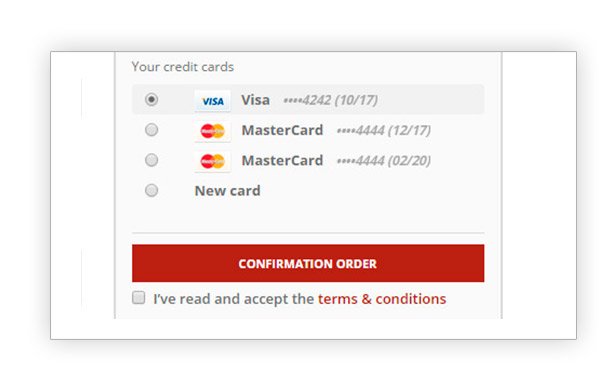The width and height of the screenshot is (600, 390).
Task: Choose the MasterCard expiring 12/17 radio button
Action: (152, 130)
